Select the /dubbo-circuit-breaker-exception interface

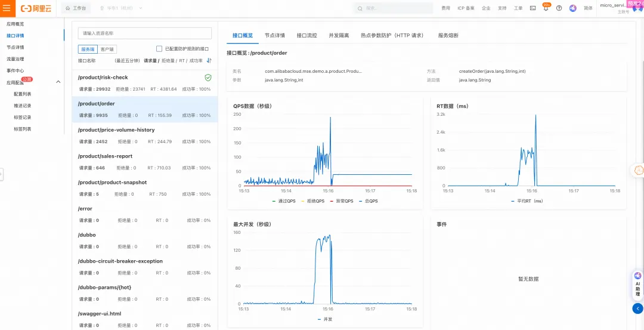tap(144, 267)
